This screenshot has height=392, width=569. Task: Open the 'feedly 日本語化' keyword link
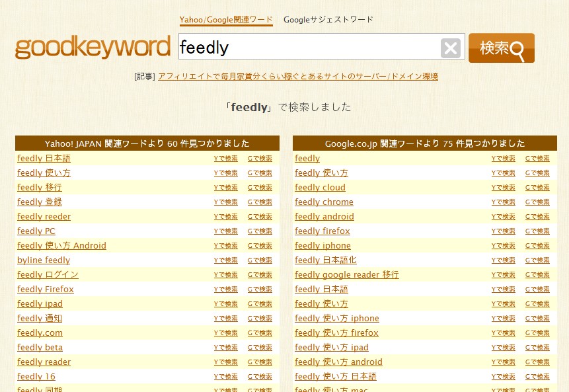pyautogui.click(x=326, y=260)
